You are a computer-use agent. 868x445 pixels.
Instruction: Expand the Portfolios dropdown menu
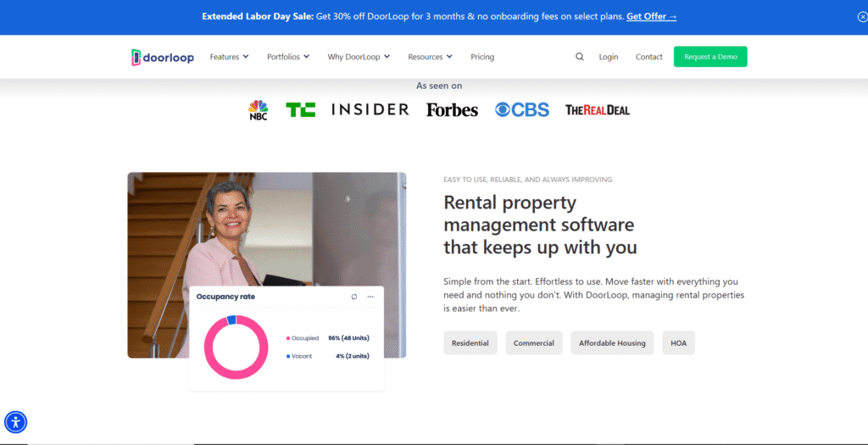tap(288, 57)
